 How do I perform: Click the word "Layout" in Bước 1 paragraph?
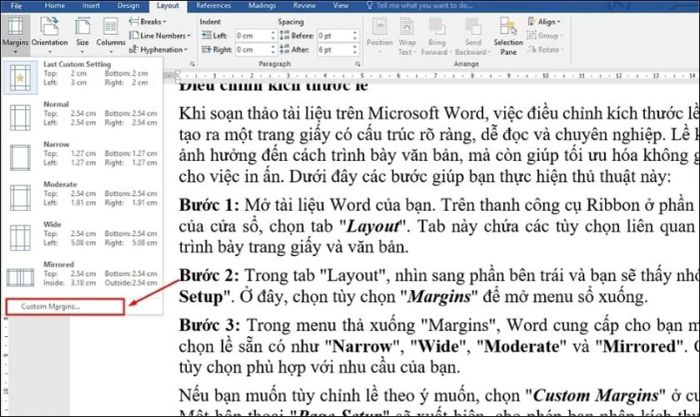(x=373, y=226)
